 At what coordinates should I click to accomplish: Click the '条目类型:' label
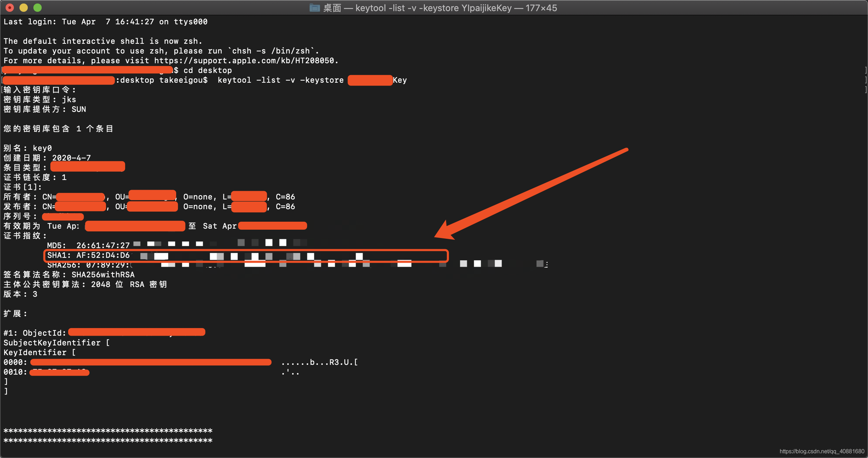(x=25, y=167)
